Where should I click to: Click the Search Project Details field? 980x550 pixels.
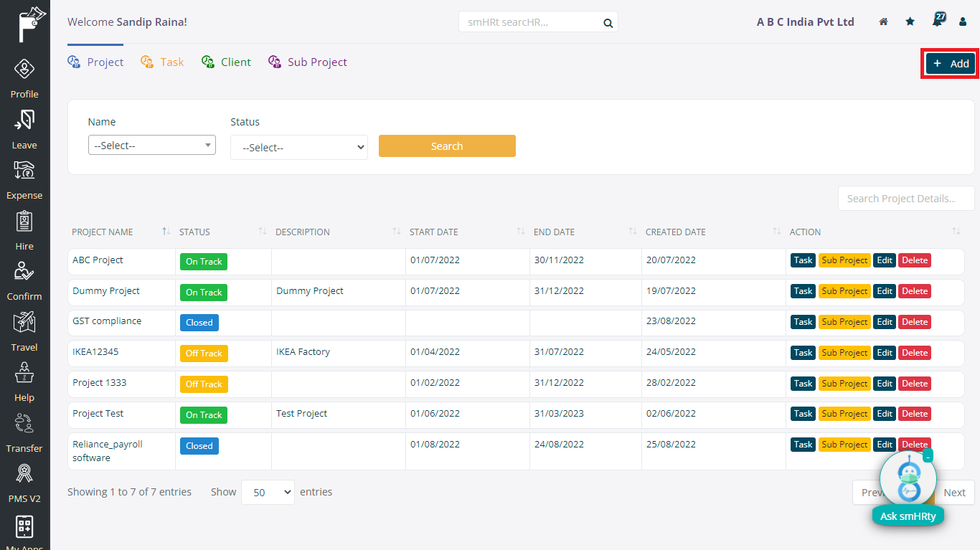(905, 199)
